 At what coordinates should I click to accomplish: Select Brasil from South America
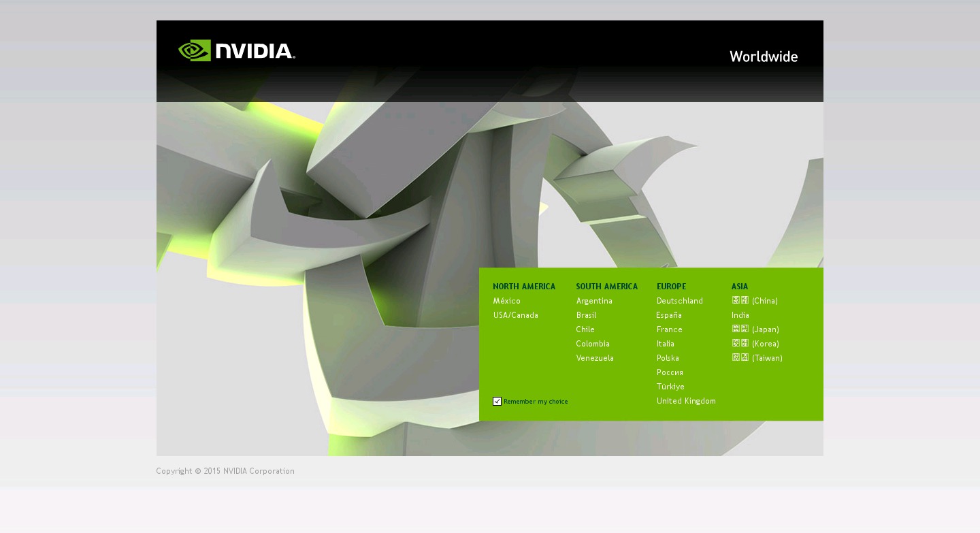tap(585, 315)
